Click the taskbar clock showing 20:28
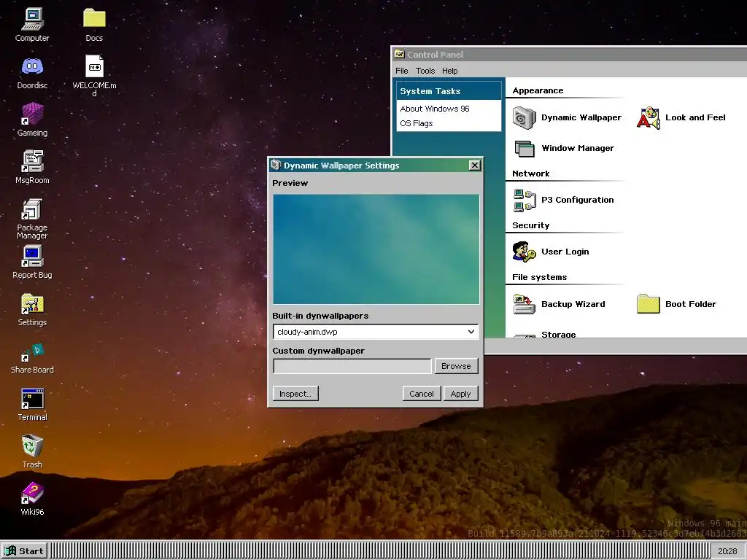The image size is (747, 560). [x=727, y=551]
